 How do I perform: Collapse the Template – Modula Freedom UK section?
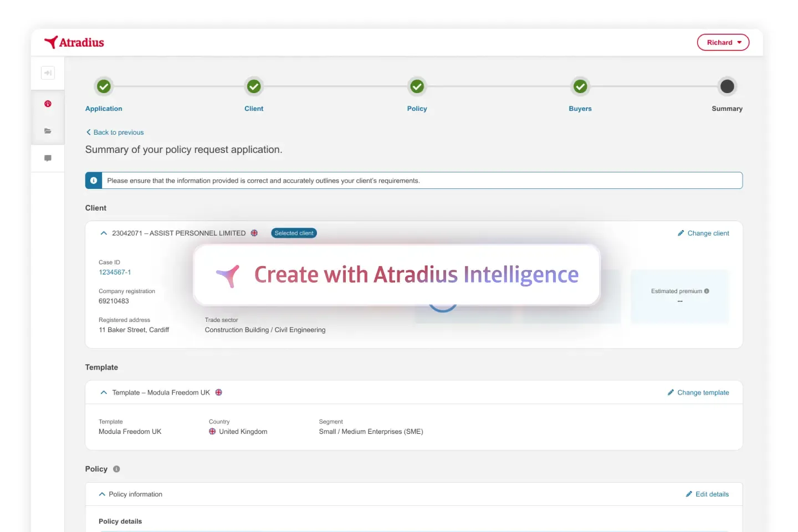pos(104,392)
